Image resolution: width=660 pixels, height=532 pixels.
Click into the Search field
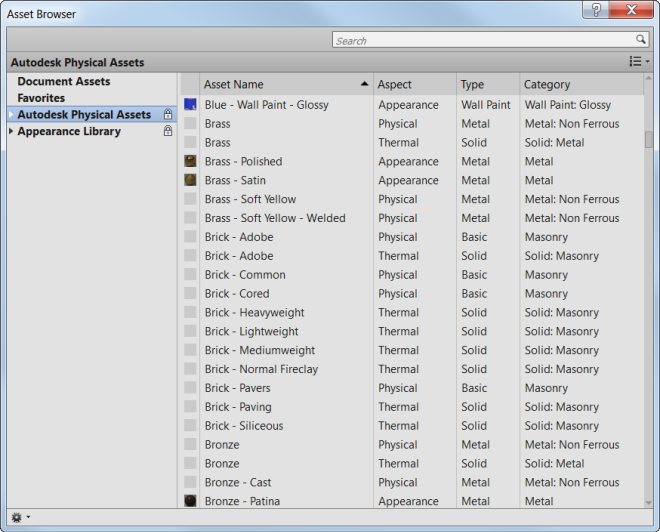click(x=484, y=40)
